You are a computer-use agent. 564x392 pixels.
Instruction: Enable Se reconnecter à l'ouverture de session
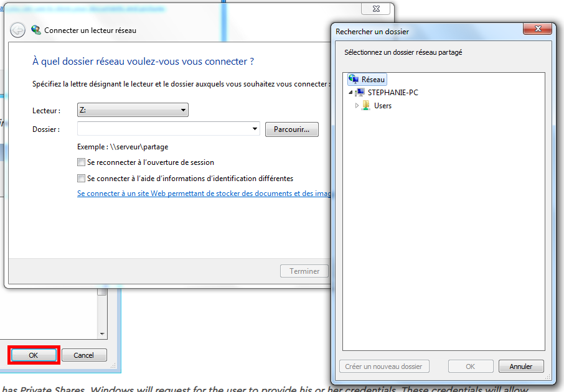point(82,162)
